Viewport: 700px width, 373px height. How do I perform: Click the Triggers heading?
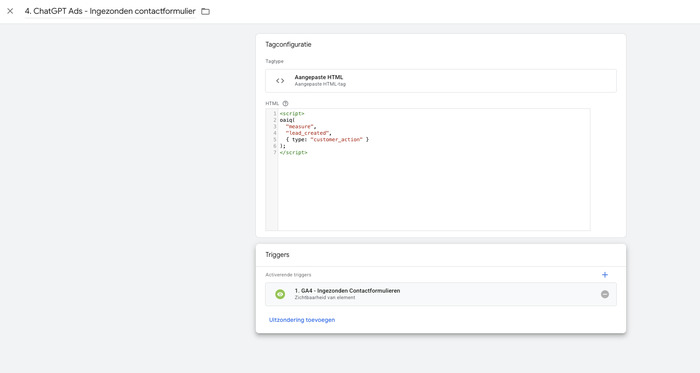[277, 255]
